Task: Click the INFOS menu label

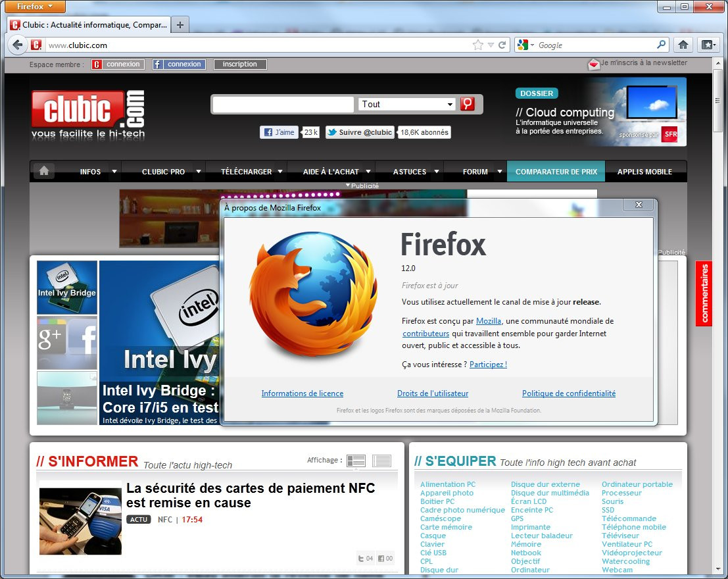Action: [x=90, y=172]
